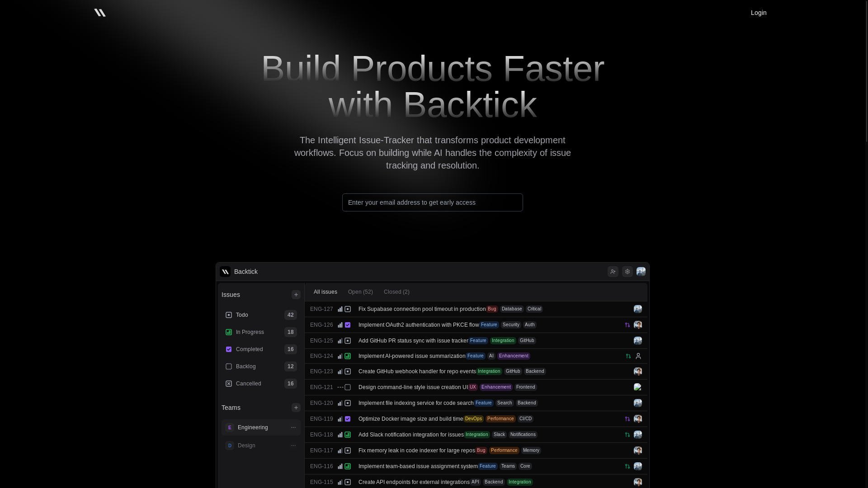Image resolution: width=868 pixels, height=488 pixels.
Task: Focus the early access email input field
Action: [x=433, y=202]
